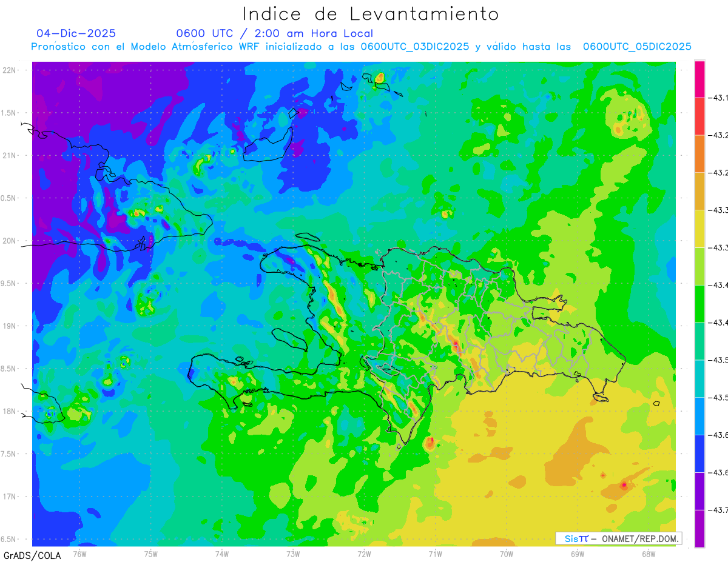
Task: Click the title Indice de Levantamiento
Action: [371, 14]
